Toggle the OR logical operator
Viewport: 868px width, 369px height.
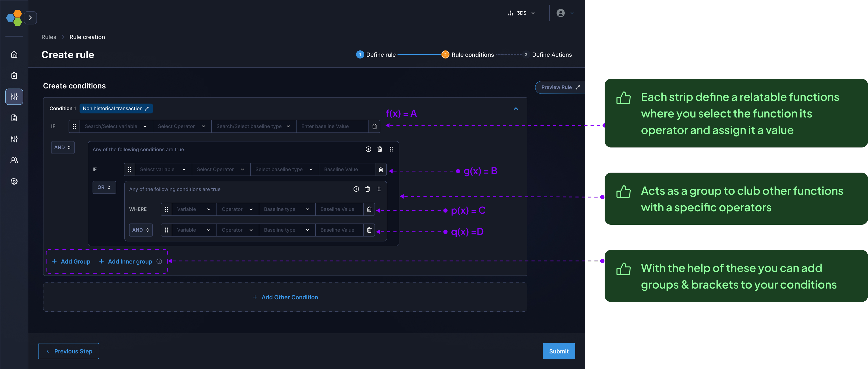coord(104,187)
